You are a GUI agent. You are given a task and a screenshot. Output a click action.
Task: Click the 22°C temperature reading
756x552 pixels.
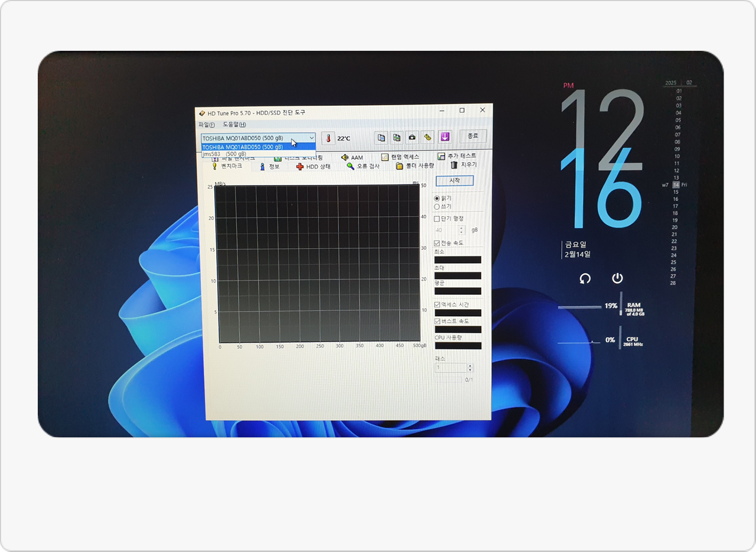point(344,138)
